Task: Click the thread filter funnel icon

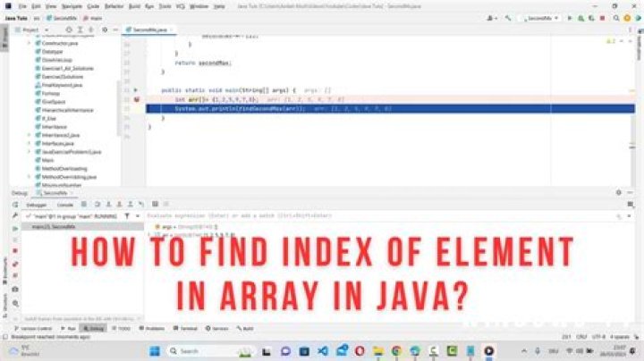Action: [x=125, y=216]
